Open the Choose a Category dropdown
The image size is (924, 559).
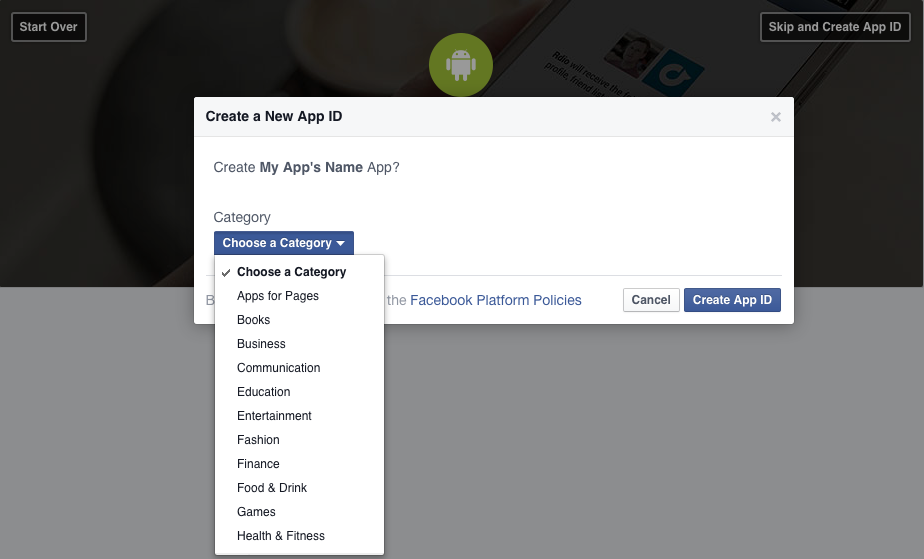[x=283, y=243]
